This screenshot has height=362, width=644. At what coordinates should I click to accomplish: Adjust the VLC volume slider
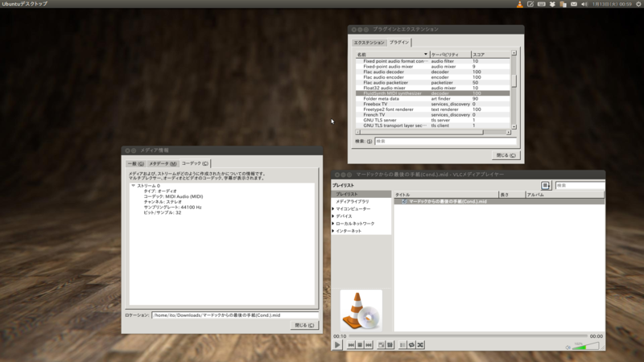(586, 347)
